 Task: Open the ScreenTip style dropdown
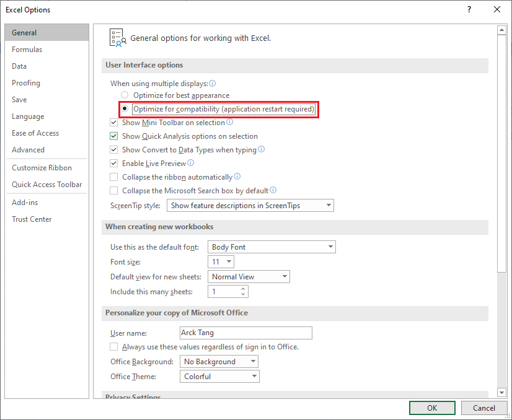250,205
